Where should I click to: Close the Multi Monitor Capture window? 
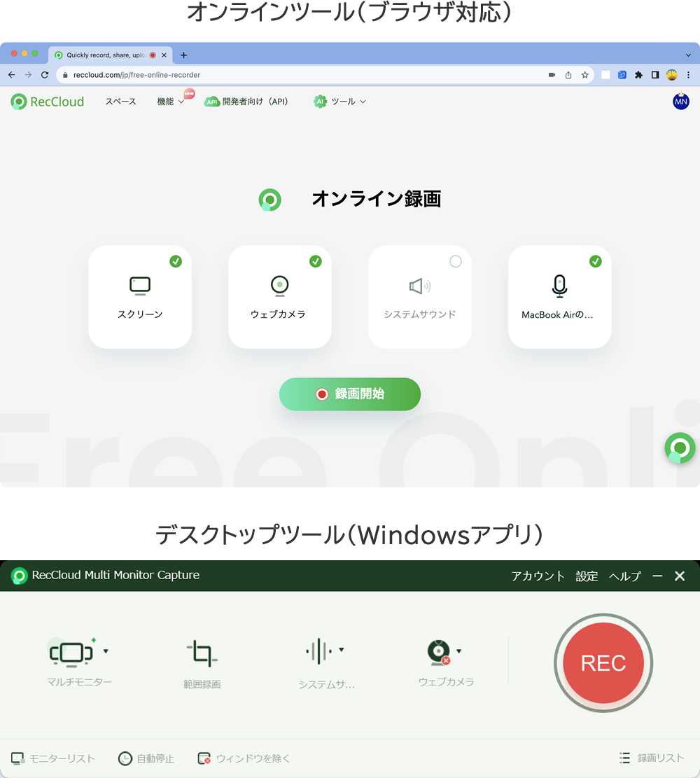coord(680,576)
